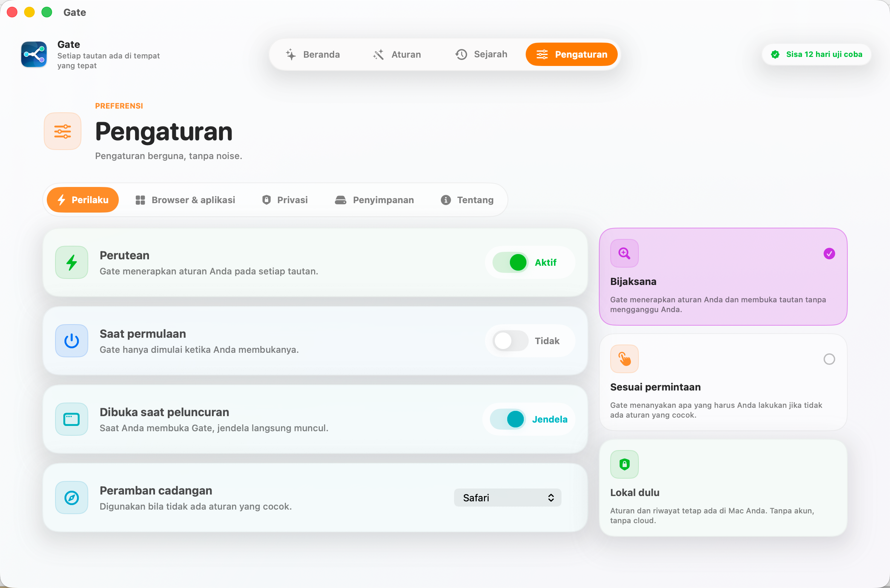
Task: Click the blue power icon for Saat permulaan
Action: click(72, 341)
